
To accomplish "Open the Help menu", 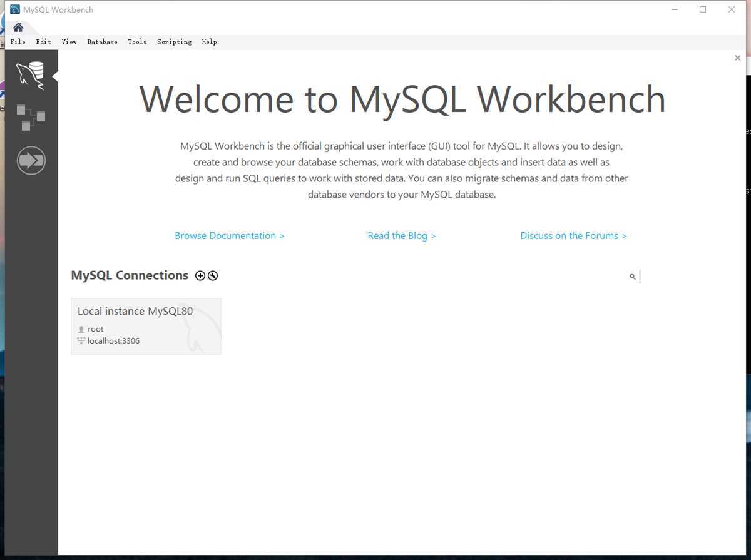I will (x=209, y=42).
